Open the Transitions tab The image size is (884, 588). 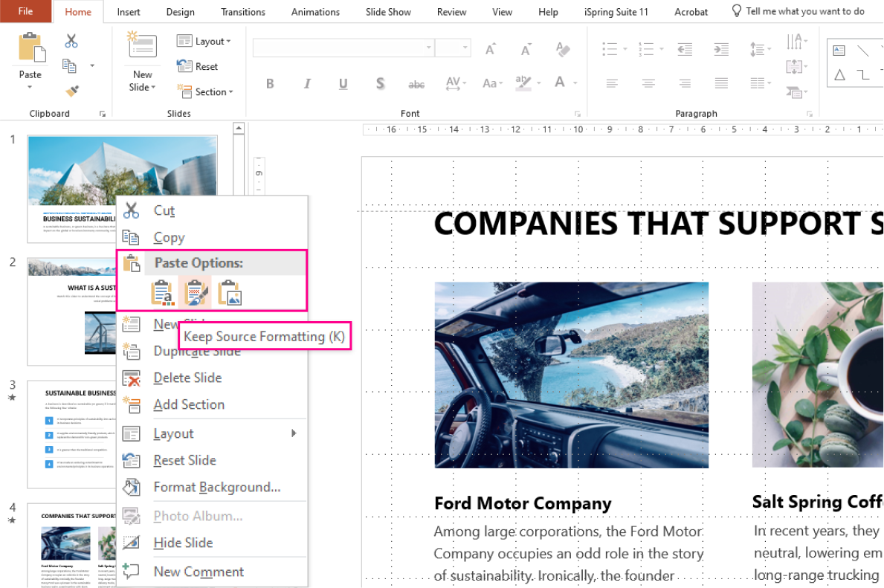243,12
